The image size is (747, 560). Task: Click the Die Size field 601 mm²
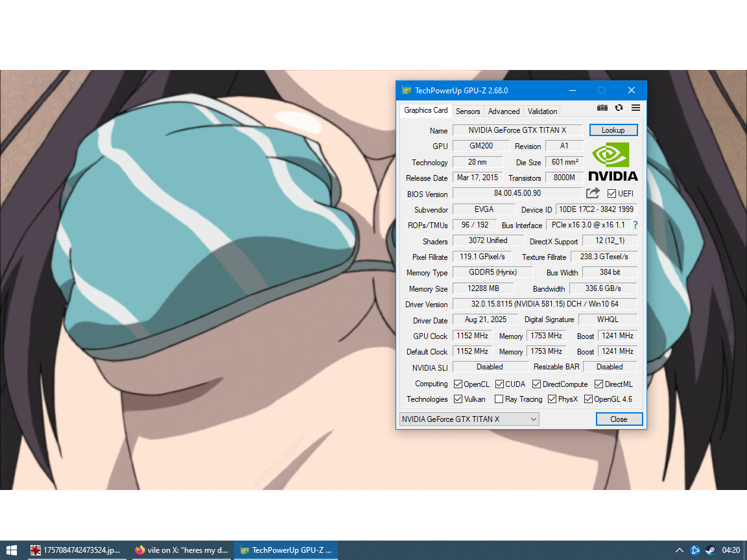pyautogui.click(x=565, y=162)
